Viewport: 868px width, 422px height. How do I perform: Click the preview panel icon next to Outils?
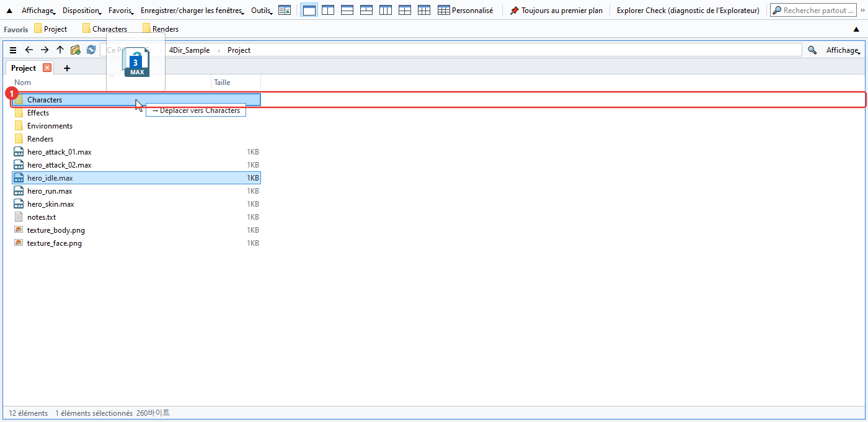click(285, 11)
